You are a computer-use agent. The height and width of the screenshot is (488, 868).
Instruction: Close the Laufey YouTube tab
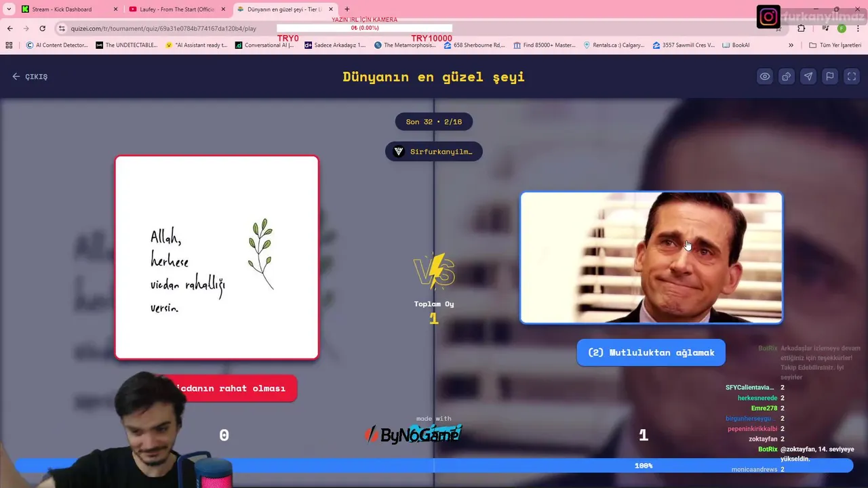[x=222, y=9]
